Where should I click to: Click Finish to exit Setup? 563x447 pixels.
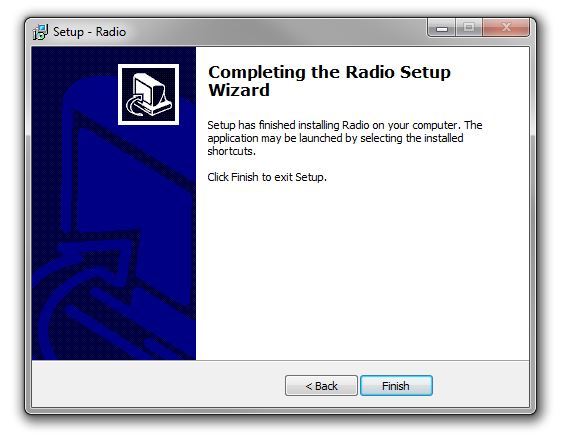tap(396, 386)
